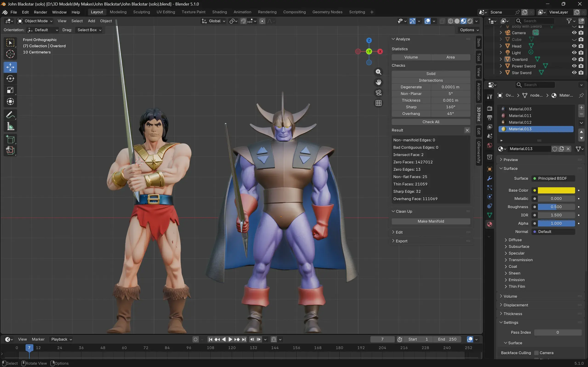
Task: Open the Object Mode dropdown
Action: click(35, 21)
